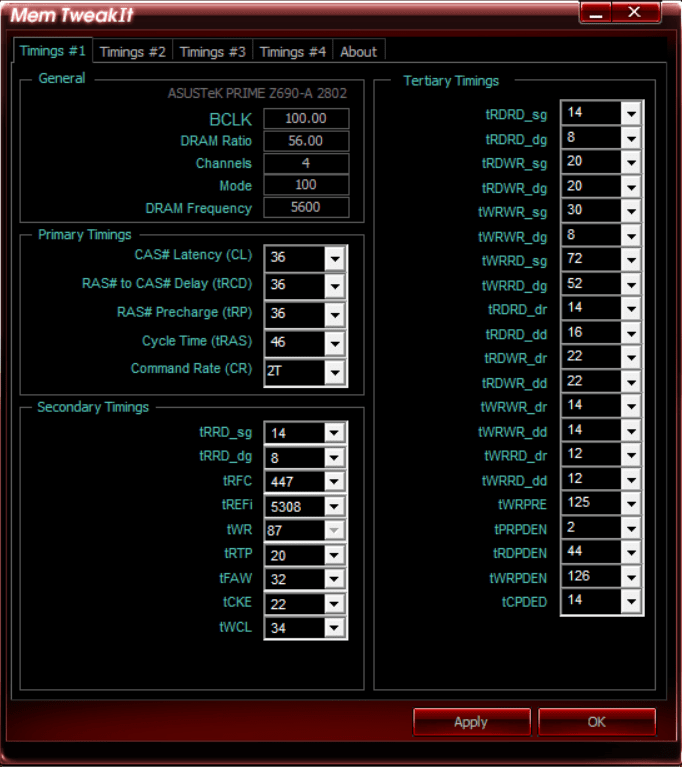Expand the tWRPDEN dropdown

tap(631, 578)
